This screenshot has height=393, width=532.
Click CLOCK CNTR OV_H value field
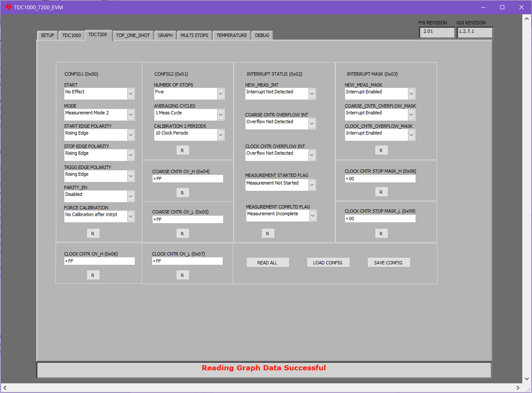click(99, 261)
